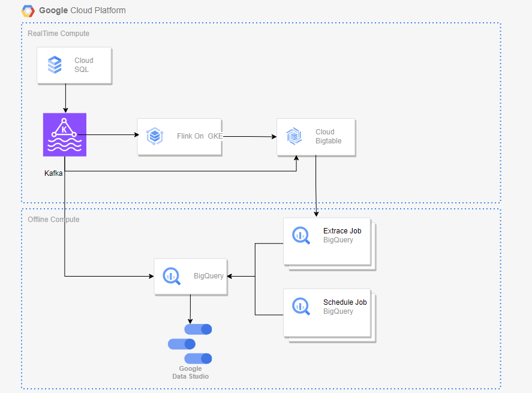The height and width of the screenshot is (393, 532).
Task: Click the Cloud Bigtable icon
Action: (x=294, y=137)
